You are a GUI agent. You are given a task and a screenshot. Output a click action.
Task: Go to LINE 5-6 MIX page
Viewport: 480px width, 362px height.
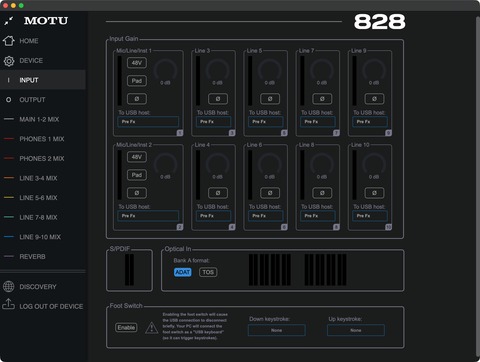coord(43,198)
